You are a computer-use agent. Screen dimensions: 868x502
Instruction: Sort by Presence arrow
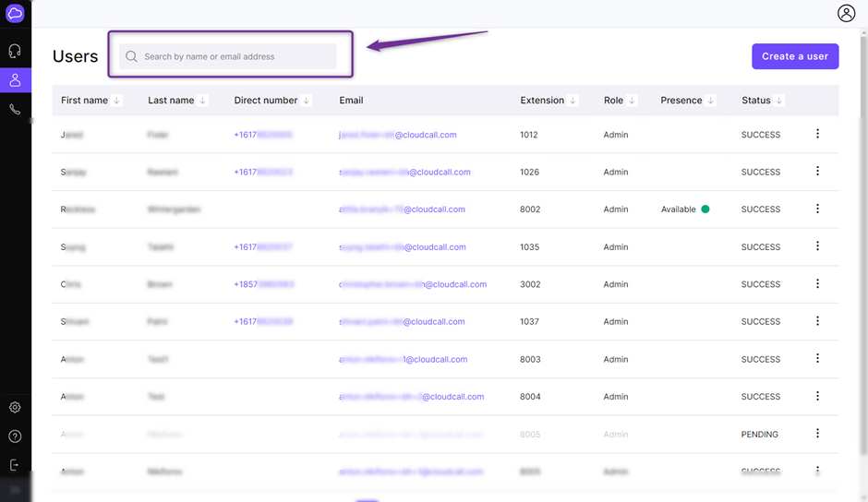coord(710,101)
